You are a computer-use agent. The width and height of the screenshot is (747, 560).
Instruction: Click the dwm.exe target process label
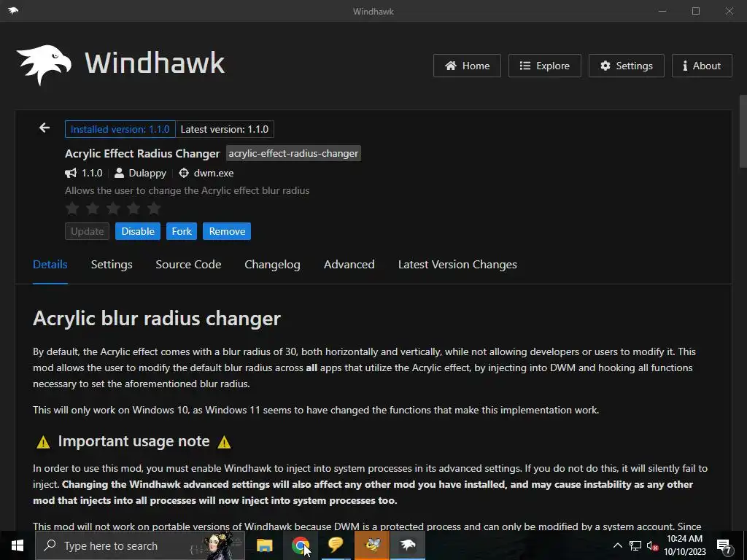click(x=214, y=173)
